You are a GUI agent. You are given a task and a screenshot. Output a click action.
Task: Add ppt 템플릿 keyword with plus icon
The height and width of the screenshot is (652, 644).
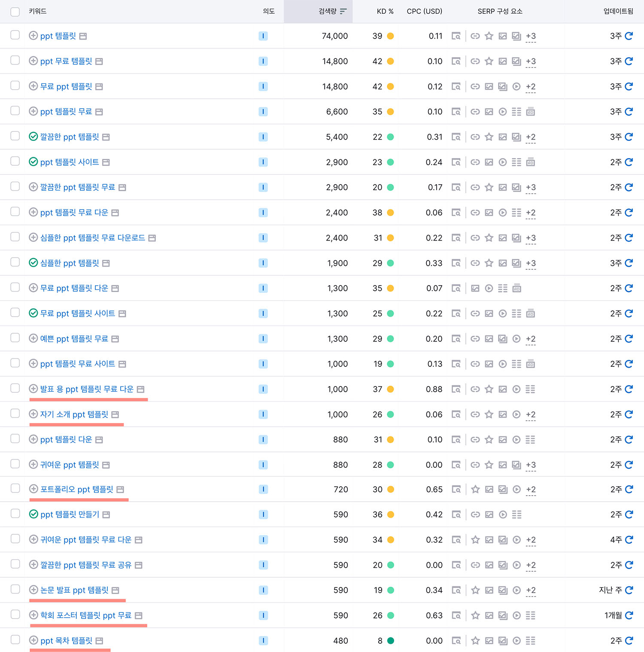[x=33, y=36]
